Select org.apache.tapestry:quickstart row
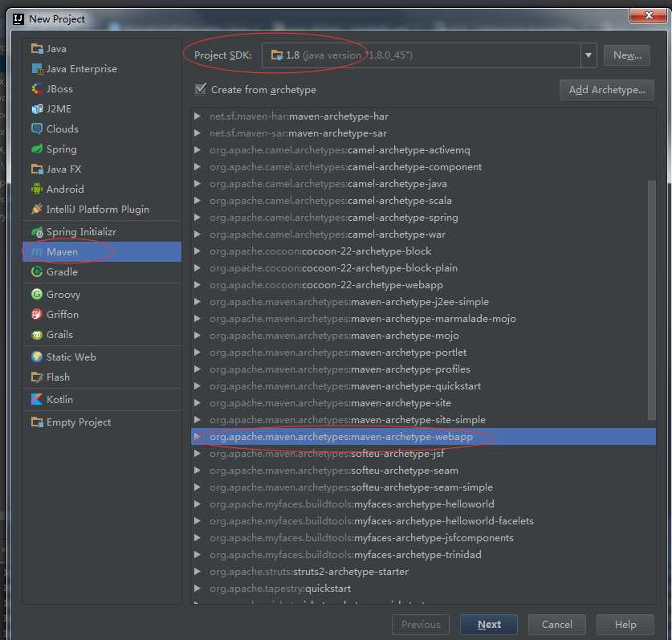Screen dimensions: 672x640 (423, 589)
